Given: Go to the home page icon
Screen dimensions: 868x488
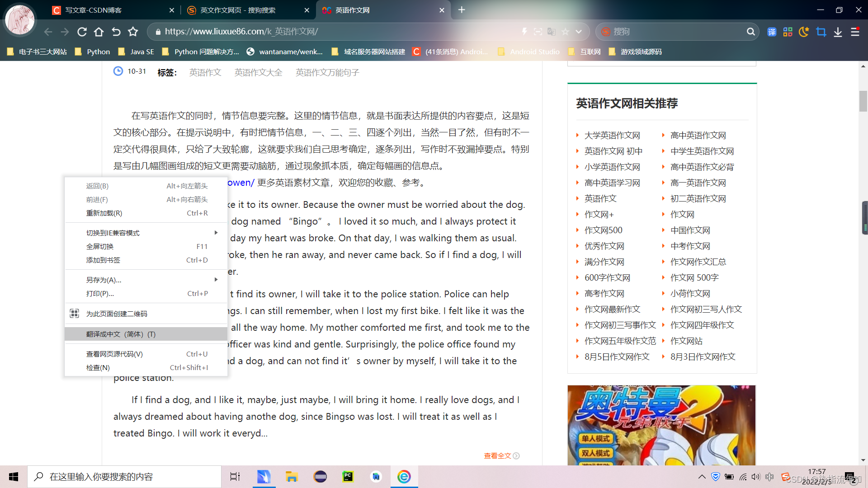Looking at the screenshot, I should (x=99, y=32).
